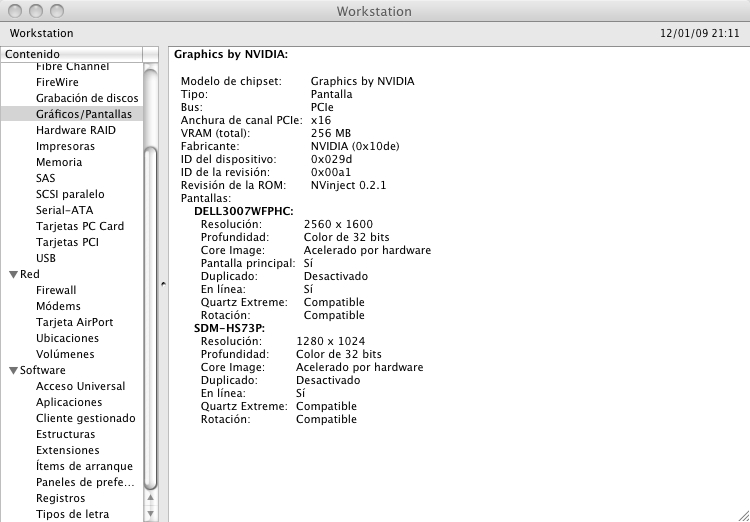Viewport: 750px width, 522px height.
Task: Click the x16 PCIe width value
Action: coord(321,120)
